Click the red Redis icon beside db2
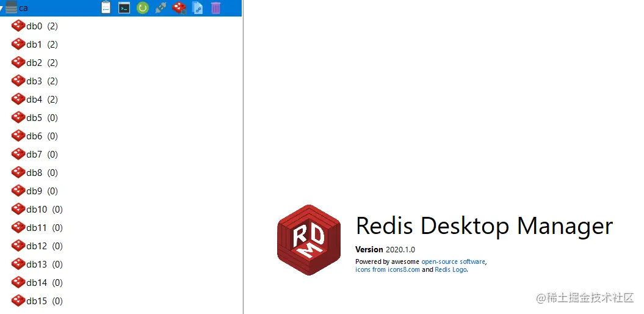 pyautogui.click(x=18, y=62)
